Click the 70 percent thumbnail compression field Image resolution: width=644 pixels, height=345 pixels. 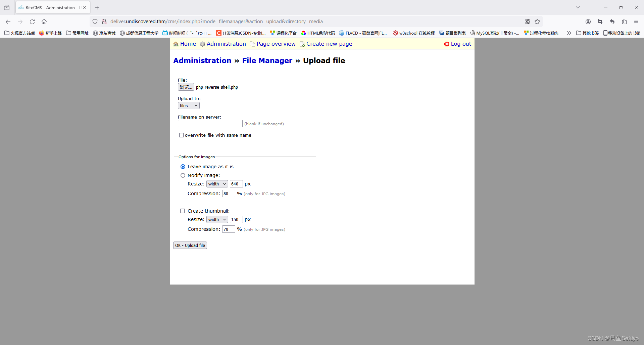point(229,229)
